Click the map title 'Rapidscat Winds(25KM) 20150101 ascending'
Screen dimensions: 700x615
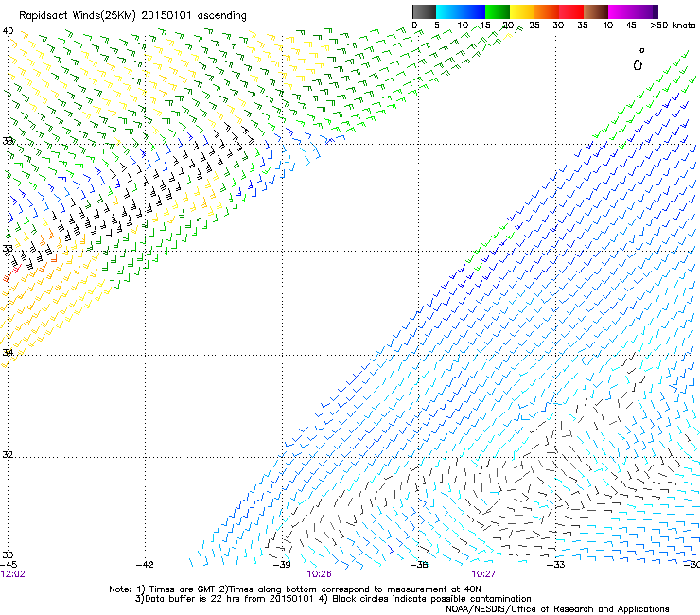132,16
